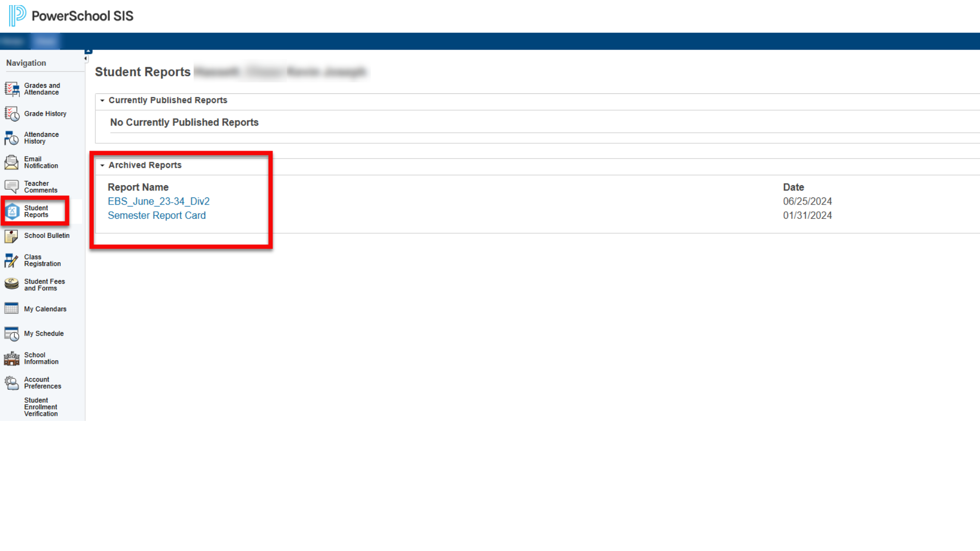This screenshot has height=551, width=980.
Task: Open the Account Preferences icon
Action: coord(12,383)
